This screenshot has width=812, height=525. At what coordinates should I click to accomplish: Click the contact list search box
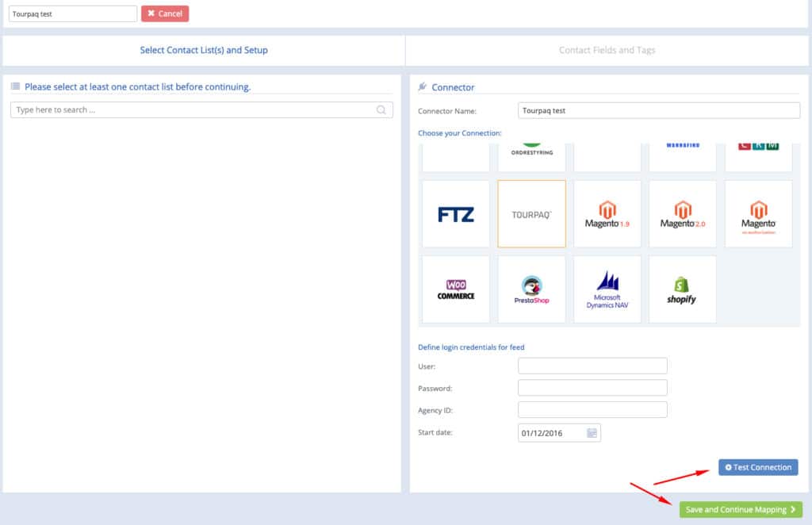coord(201,109)
